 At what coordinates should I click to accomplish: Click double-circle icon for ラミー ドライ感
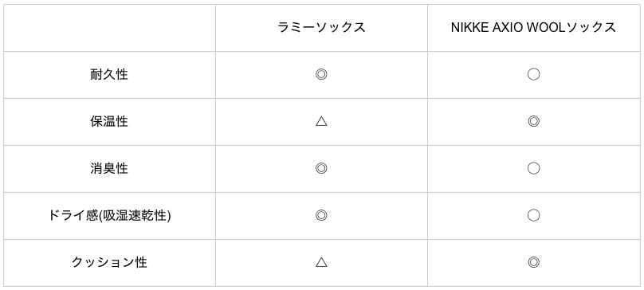(x=321, y=215)
